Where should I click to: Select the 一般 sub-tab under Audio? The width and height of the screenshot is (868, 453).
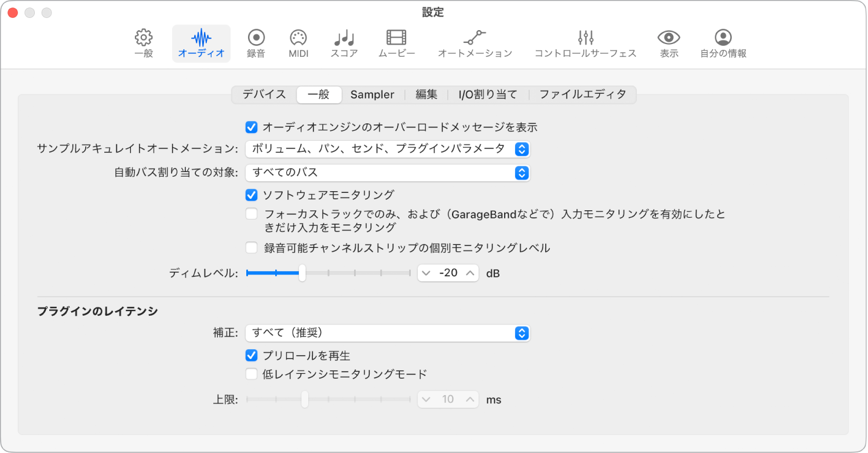coord(319,94)
